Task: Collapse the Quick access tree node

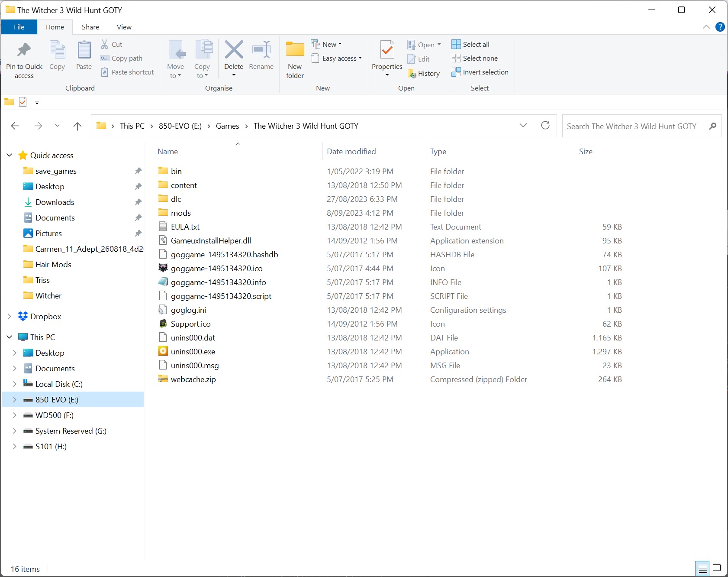Action: coord(9,155)
